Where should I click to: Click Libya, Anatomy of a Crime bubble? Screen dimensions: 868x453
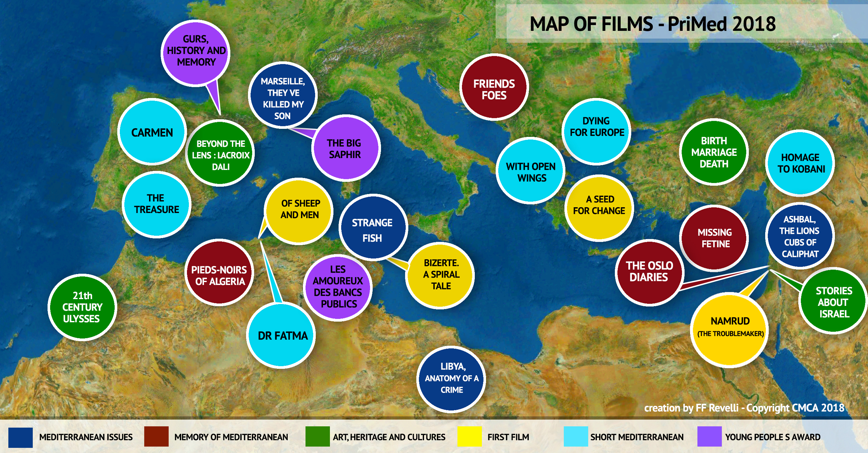[x=451, y=378]
